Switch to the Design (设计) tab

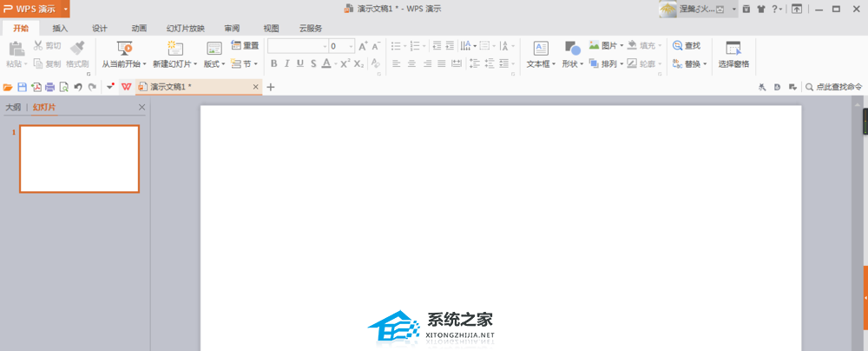coord(100,29)
